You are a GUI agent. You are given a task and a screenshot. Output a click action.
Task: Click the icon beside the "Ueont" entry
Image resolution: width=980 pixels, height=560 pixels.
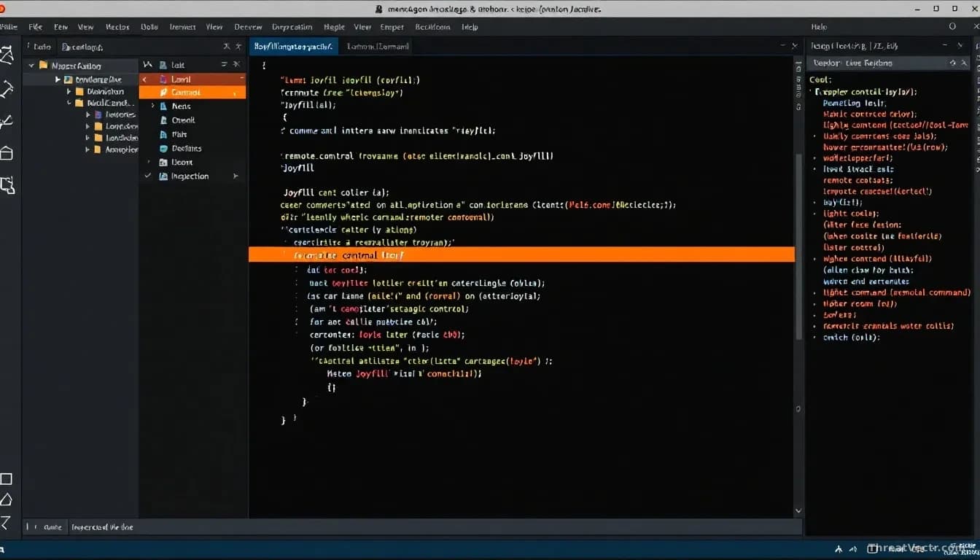click(x=163, y=163)
